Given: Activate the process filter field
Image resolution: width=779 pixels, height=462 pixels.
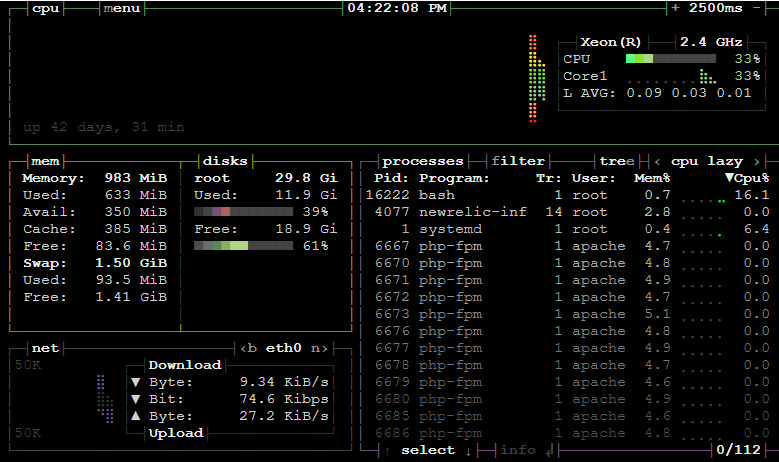Looking at the screenshot, I should point(518,161).
